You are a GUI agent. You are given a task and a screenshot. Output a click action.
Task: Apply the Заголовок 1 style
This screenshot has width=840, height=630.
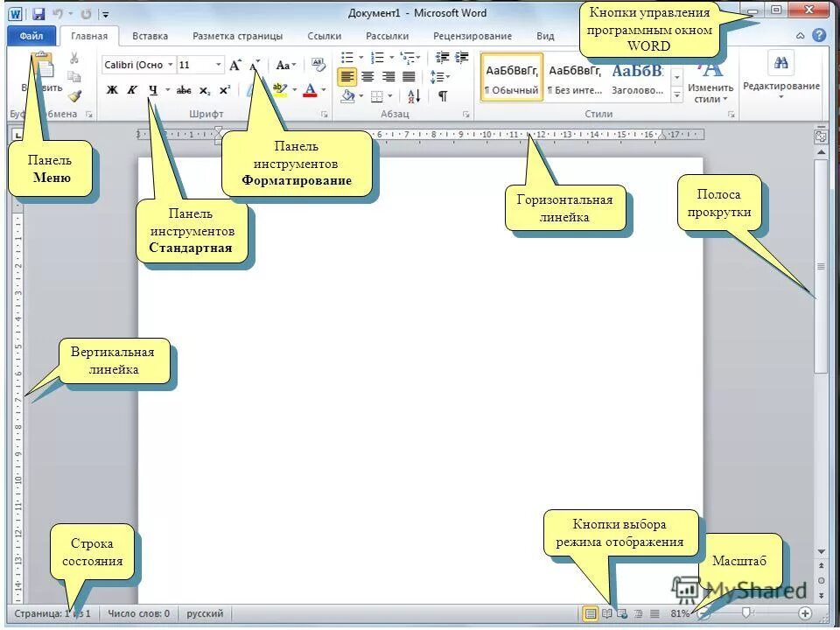tap(638, 77)
